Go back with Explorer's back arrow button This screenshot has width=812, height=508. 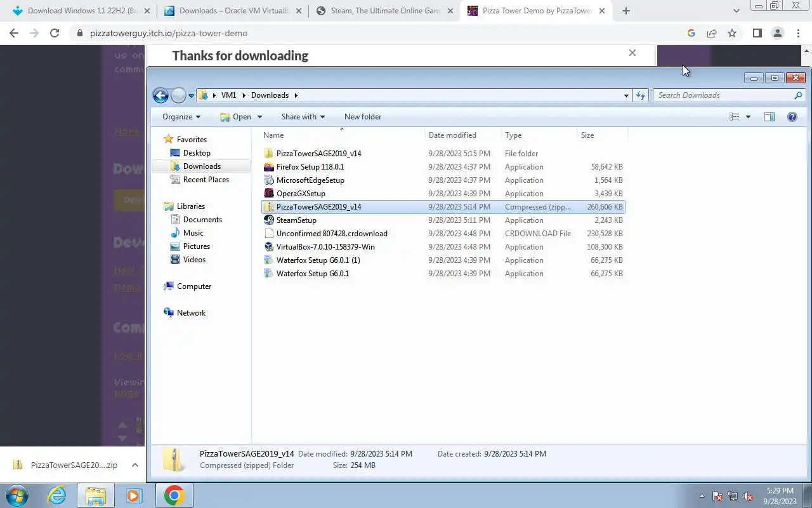160,95
